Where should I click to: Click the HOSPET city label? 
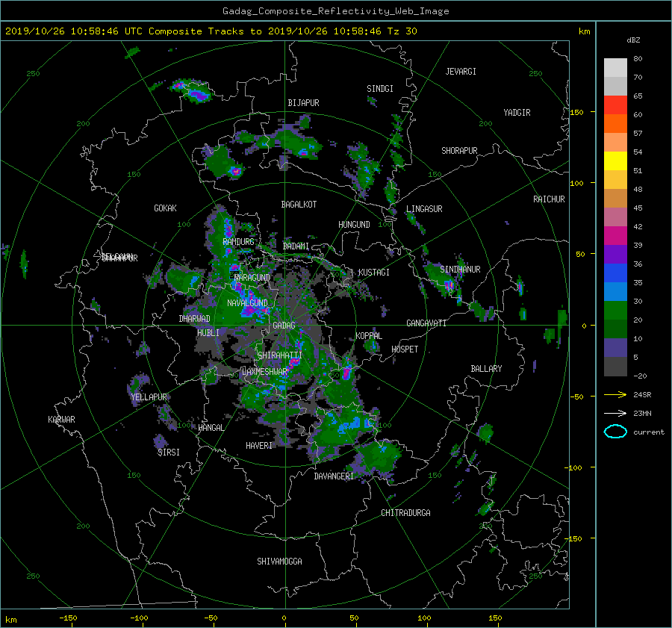405,349
